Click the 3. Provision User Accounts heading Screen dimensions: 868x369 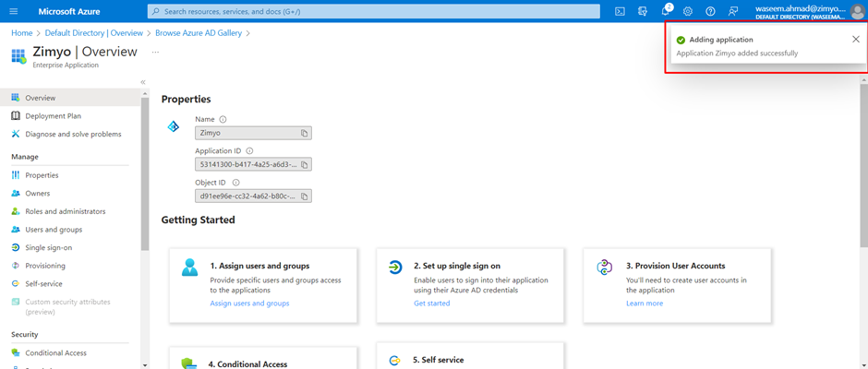(675, 266)
